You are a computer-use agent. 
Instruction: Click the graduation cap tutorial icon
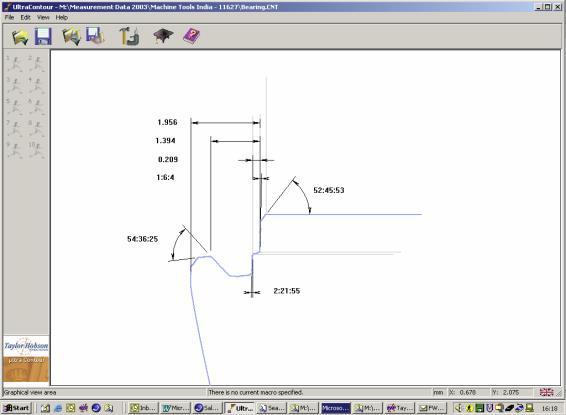pos(163,36)
